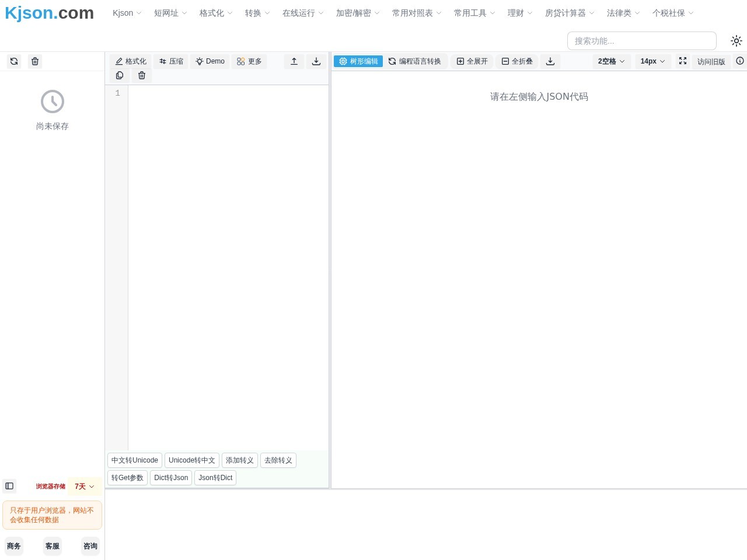
Task: Collapse the left history sidebar
Action: 9,486
